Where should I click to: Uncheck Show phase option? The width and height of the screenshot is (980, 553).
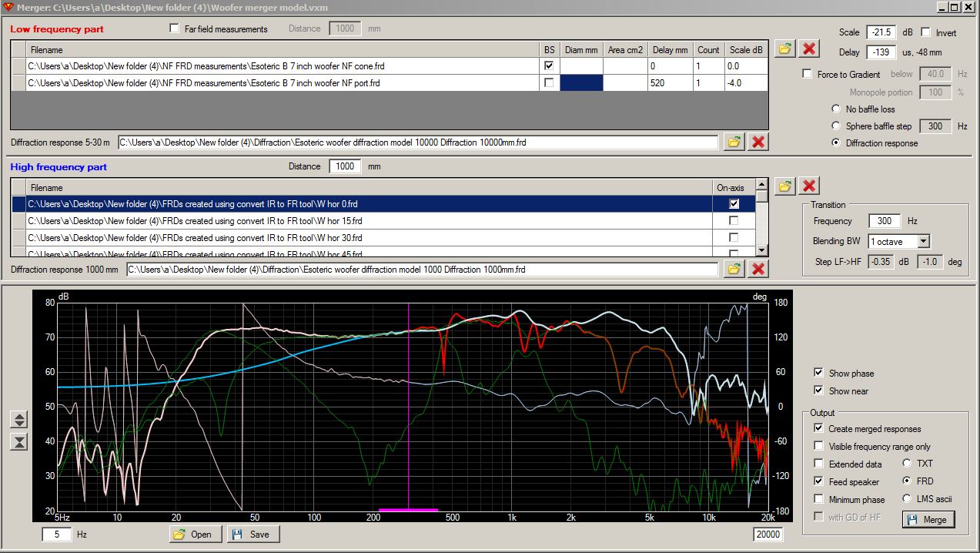click(x=818, y=373)
